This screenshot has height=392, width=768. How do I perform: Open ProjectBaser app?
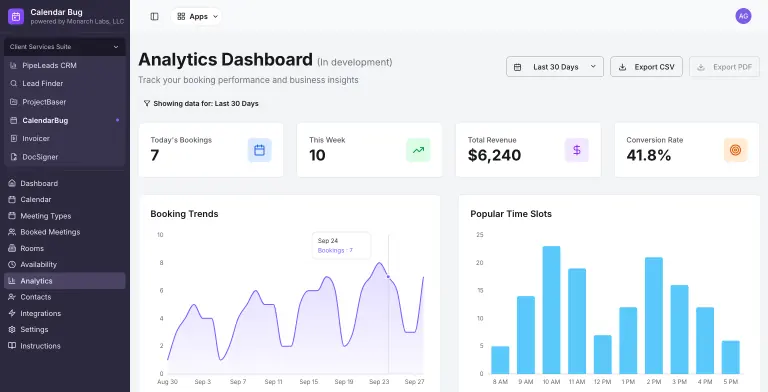tap(64, 102)
